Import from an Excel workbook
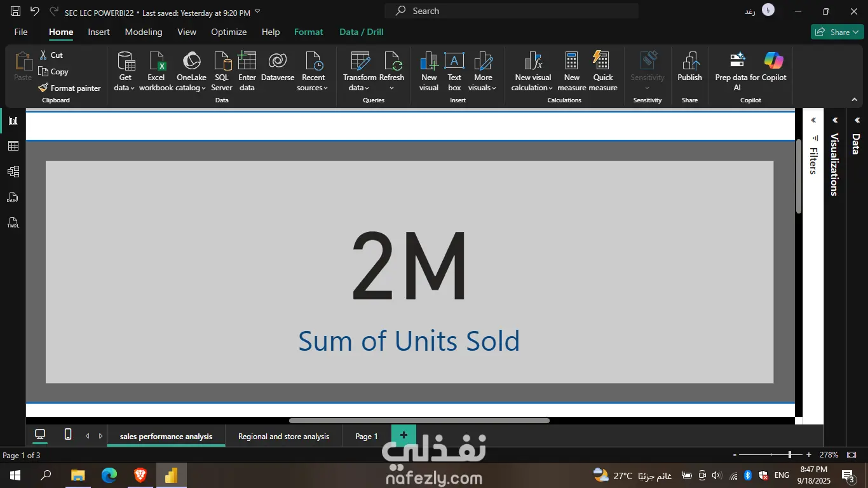The image size is (868, 488). (156, 72)
